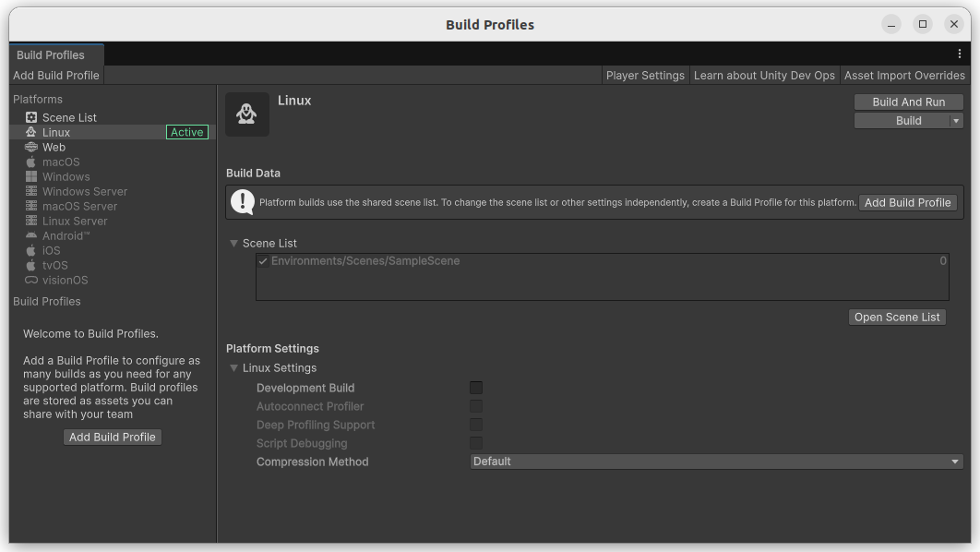Collapse the Linux Settings foldout
The image size is (980, 552).
point(233,368)
